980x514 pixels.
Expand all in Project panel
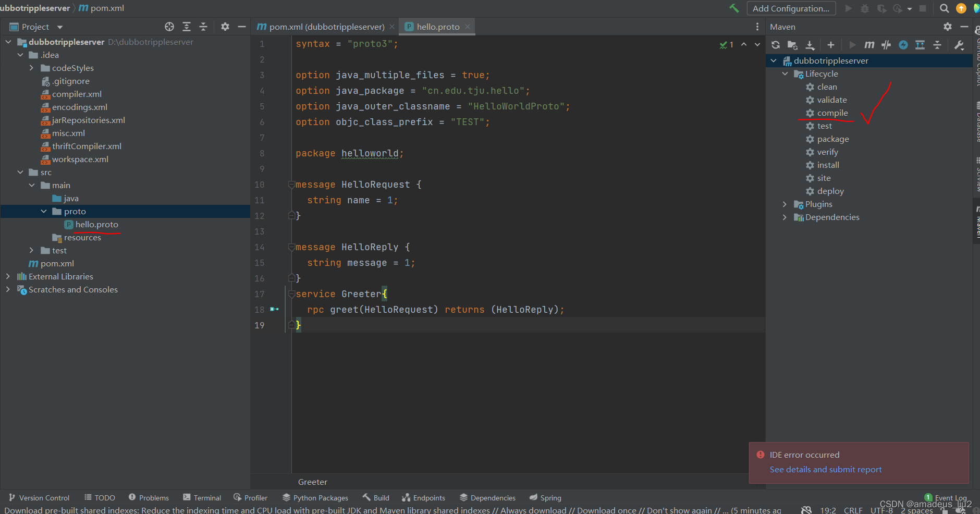(187, 27)
